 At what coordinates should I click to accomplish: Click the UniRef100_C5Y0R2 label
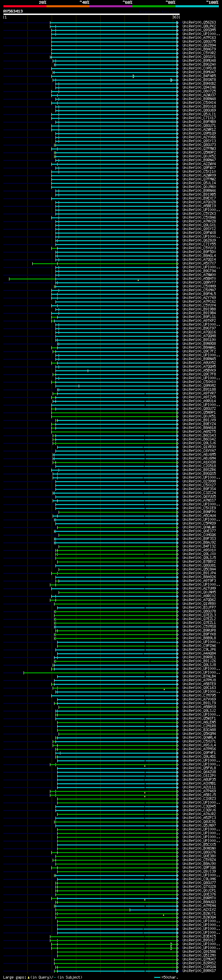(199, 53)
